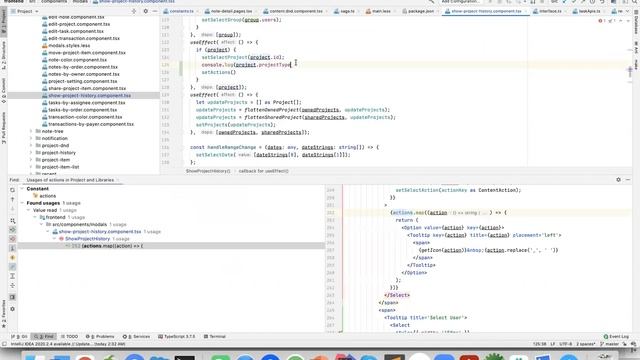Open the Add Configuration dropdown
Viewport: 640px width, 360px height.
point(460,2)
